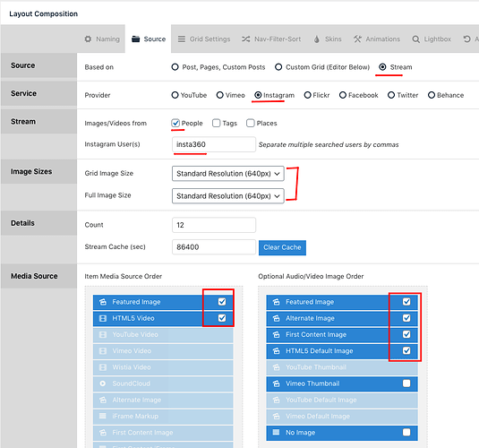Viewport: 479px width, 448px height.
Task: Open the Grid Image Size dropdown
Action: click(x=228, y=174)
